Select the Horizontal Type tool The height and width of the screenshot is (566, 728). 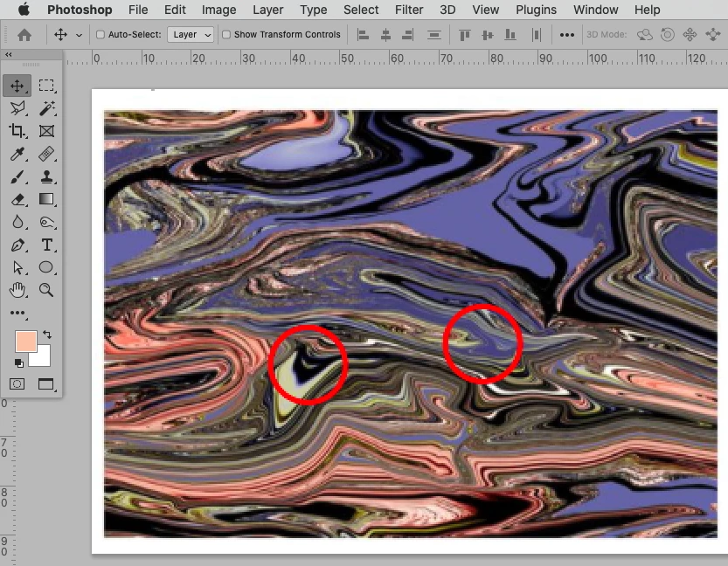[46, 245]
